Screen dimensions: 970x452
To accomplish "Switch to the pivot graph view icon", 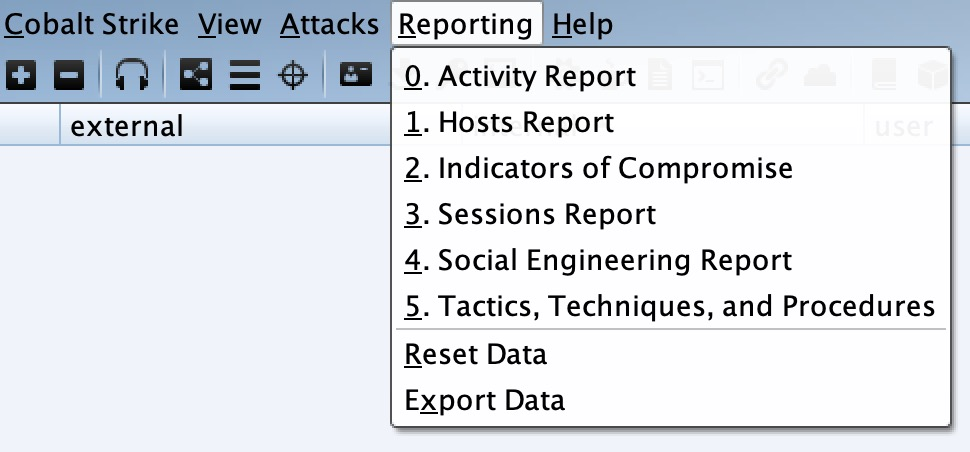I will coord(196,75).
